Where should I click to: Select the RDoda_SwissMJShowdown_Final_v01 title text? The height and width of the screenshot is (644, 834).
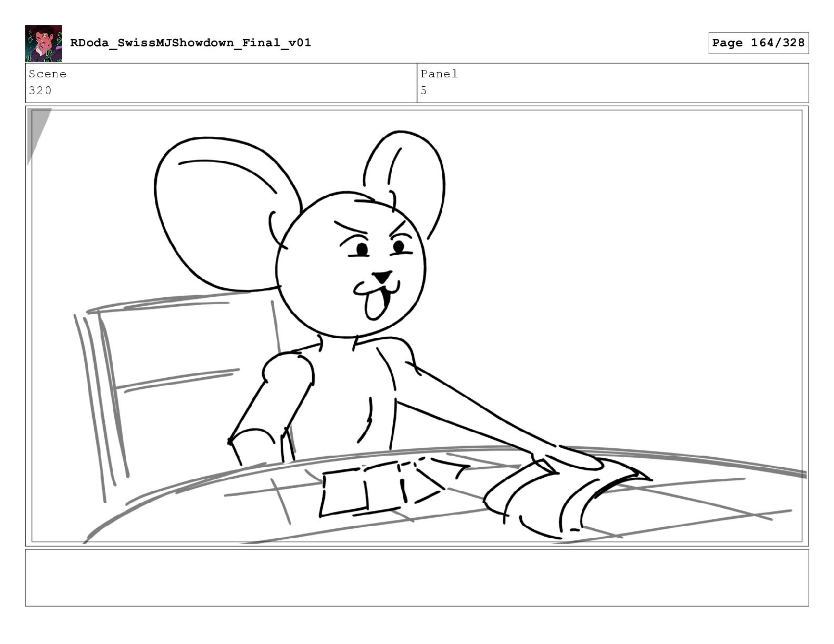pos(191,43)
